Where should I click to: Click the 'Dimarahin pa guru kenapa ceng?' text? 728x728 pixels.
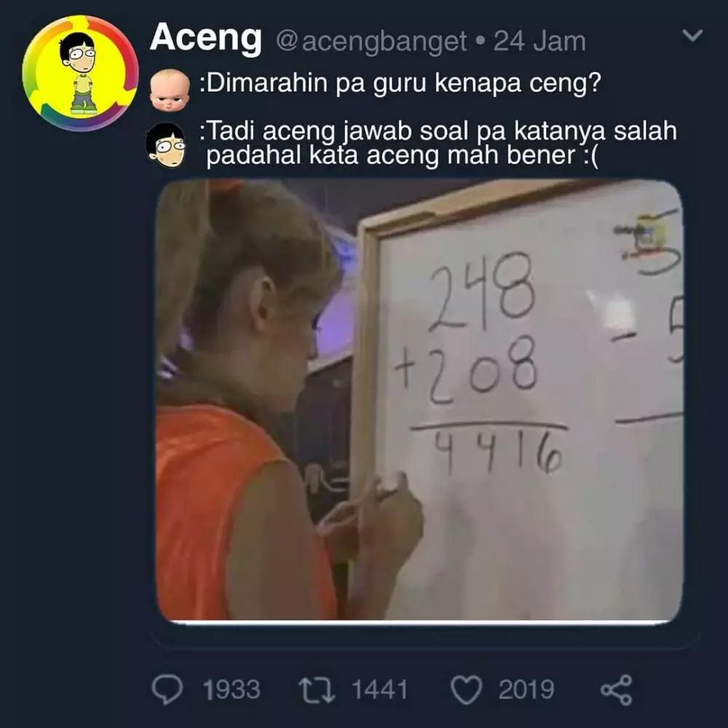pyautogui.click(x=400, y=84)
